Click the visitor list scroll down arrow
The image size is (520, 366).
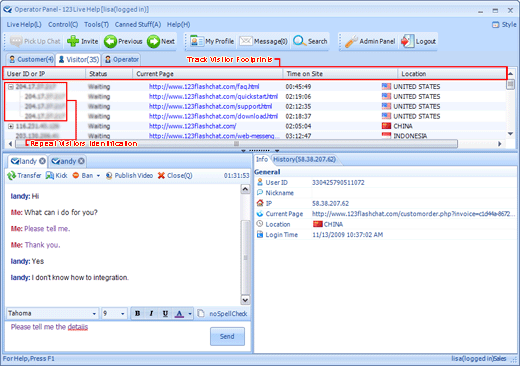click(x=510, y=134)
